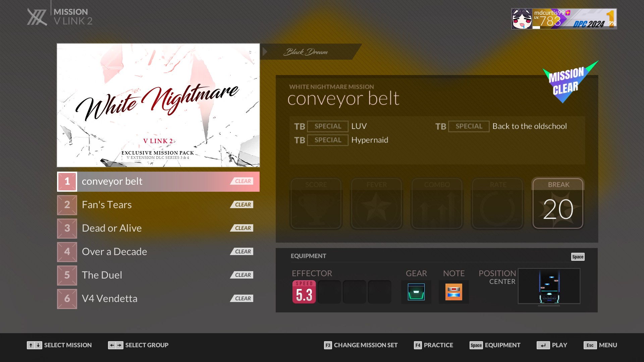Click the second empty effector slot
This screenshot has height=362, width=644.
coord(354,292)
